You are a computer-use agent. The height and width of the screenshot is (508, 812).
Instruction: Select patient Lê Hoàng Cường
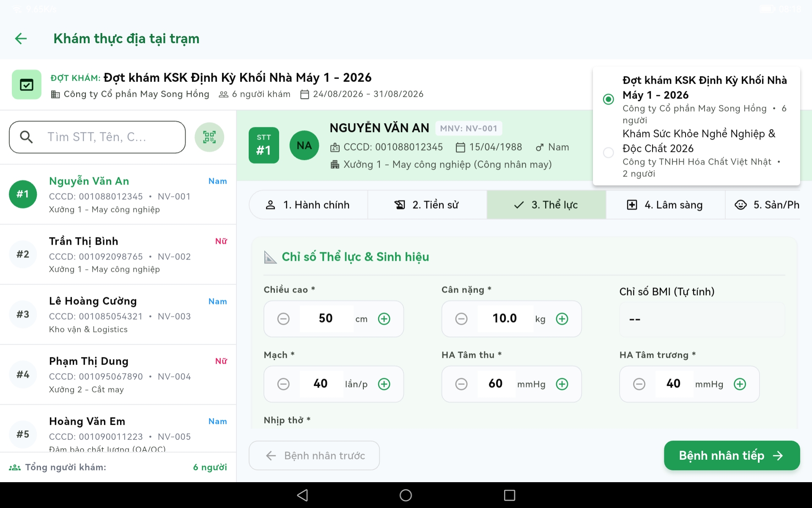118,315
